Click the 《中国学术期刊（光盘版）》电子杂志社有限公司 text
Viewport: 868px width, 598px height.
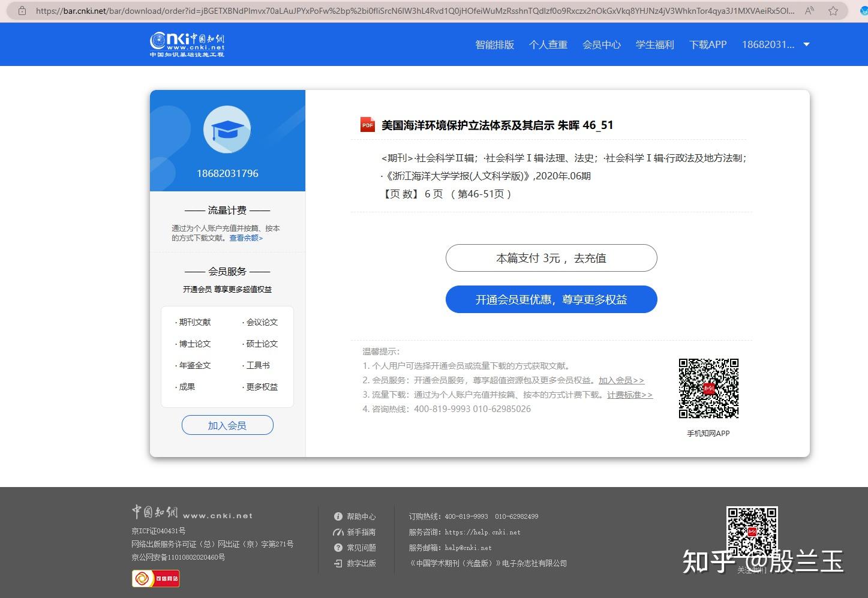click(488, 563)
